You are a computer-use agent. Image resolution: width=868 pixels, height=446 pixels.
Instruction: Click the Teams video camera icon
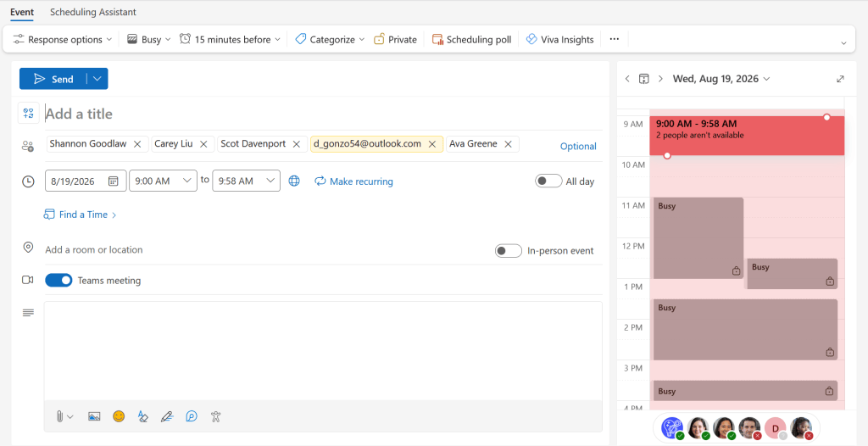[x=28, y=280]
